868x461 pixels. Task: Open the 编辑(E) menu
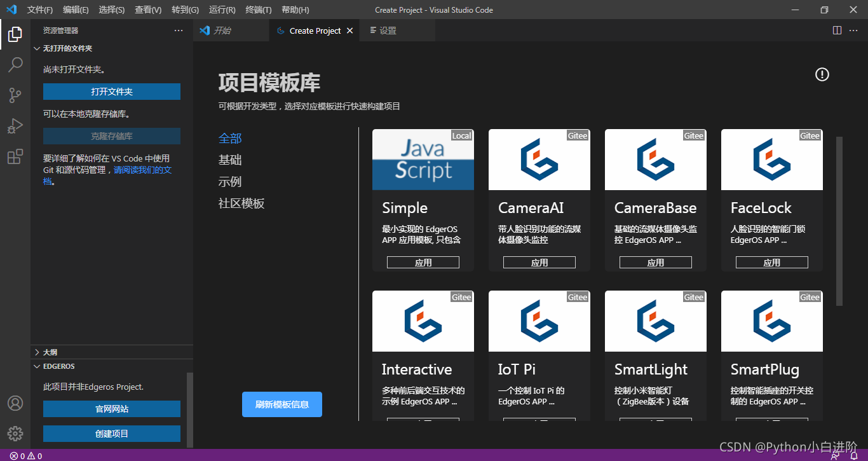(x=76, y=10)
